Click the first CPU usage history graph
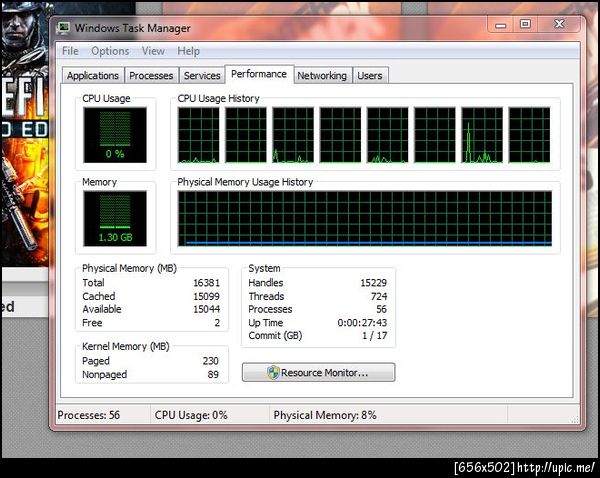The image size is (600, 478). click(x=199, y=135)
